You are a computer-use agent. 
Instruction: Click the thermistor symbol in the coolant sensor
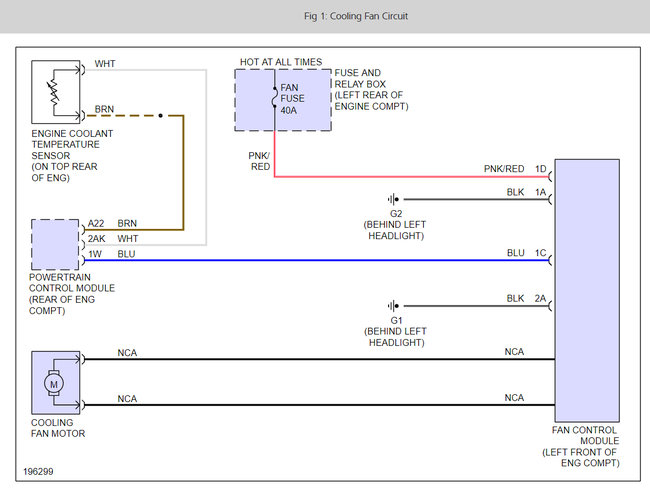point(54,91)
